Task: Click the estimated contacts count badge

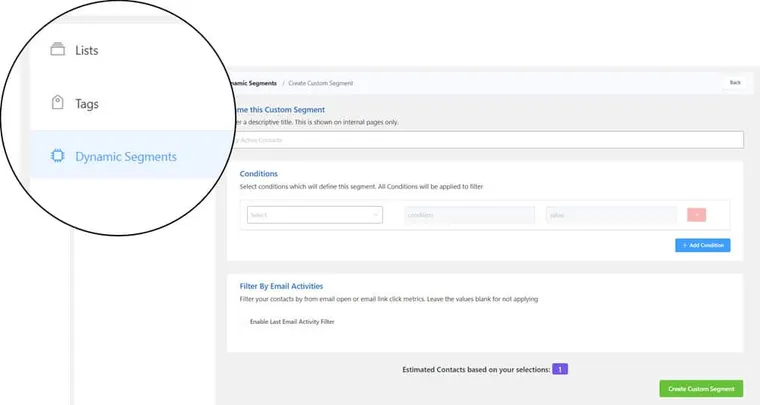Action: pyautogui.click(x=560, y=369)
